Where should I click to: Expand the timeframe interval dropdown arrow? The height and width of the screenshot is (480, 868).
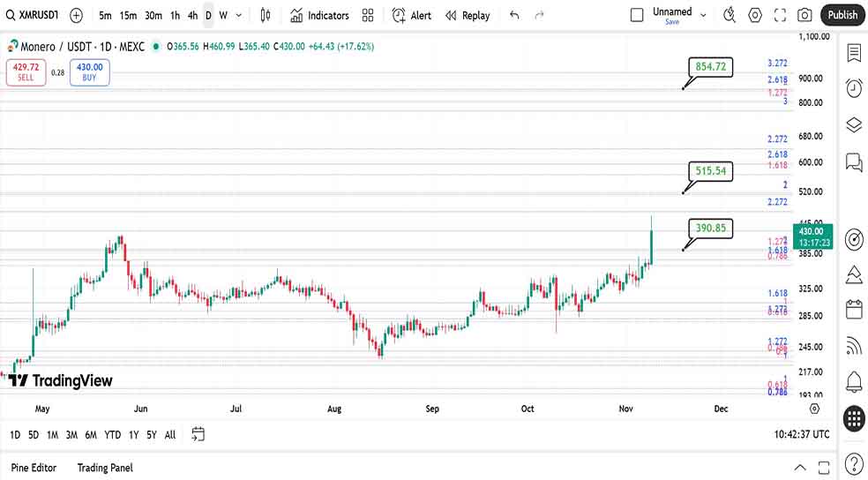tap(239, 15)
